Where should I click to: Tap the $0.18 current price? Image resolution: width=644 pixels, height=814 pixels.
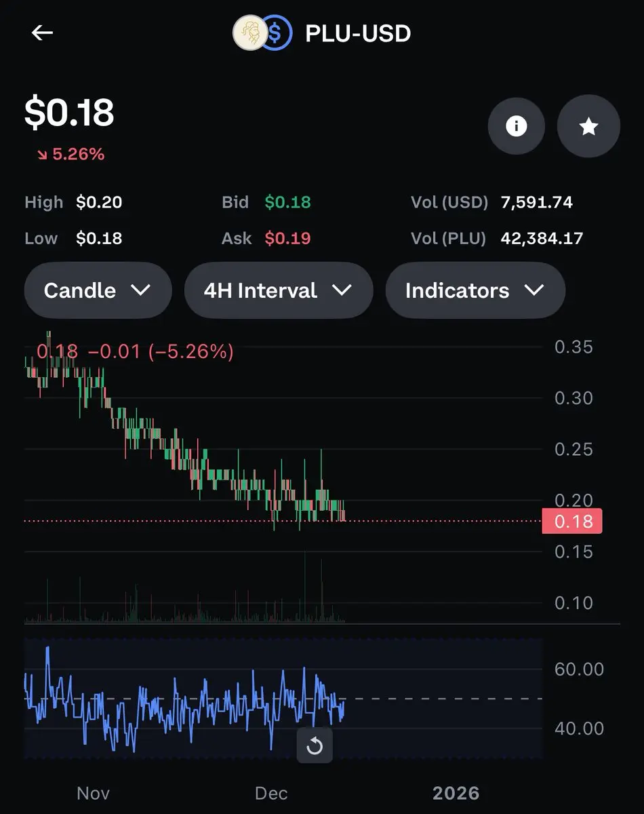(69, 113)
